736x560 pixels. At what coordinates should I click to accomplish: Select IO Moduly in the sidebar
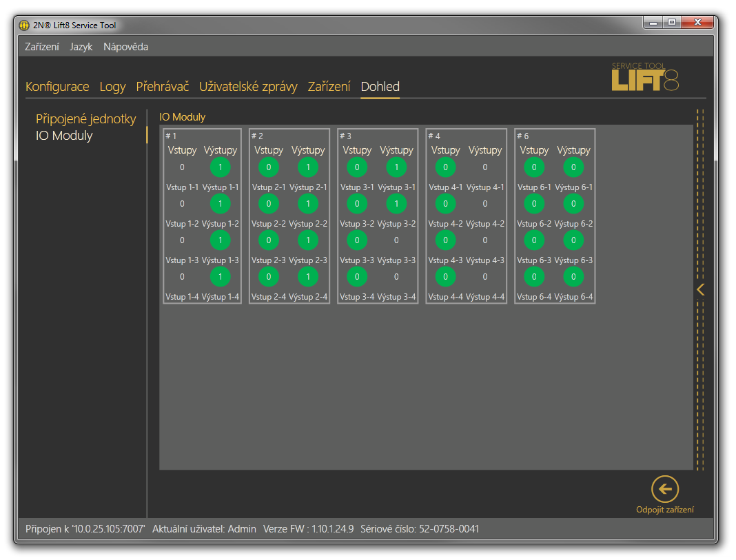click(64, 136)
